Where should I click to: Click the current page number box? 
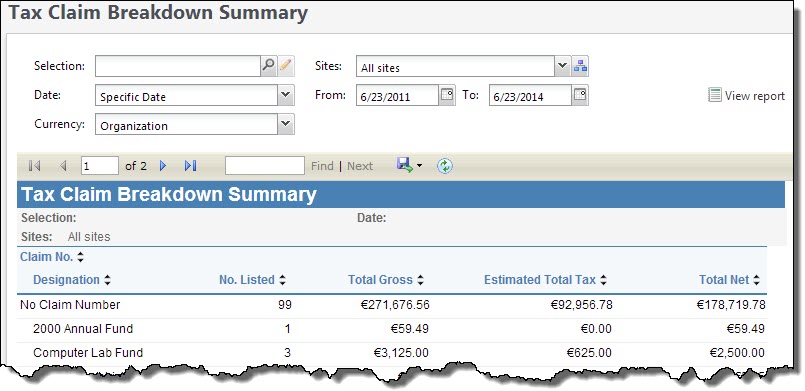(100, 166)
